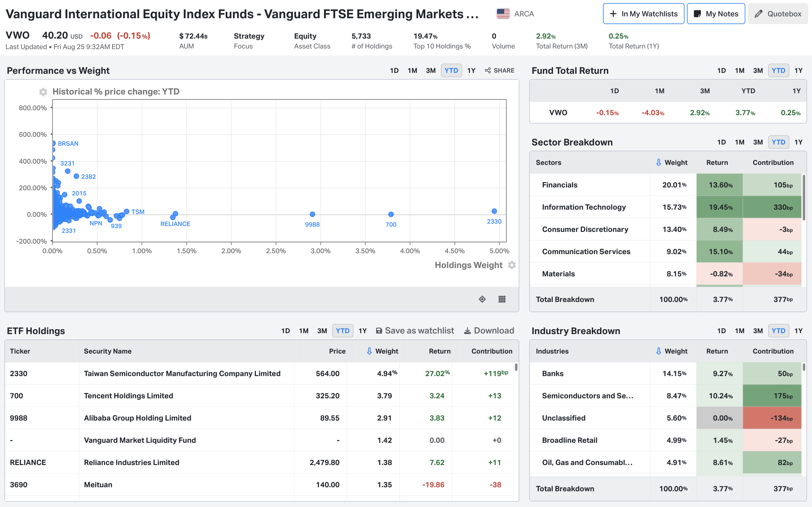Viewport: 812px width, 507px height.
Task: Click Information Technology 19.45% return heatmap cell
Action: coord(719,207)
